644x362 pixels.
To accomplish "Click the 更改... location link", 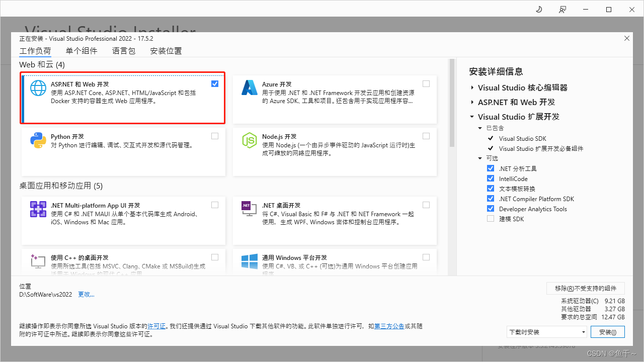I will (x=86, y=295).
